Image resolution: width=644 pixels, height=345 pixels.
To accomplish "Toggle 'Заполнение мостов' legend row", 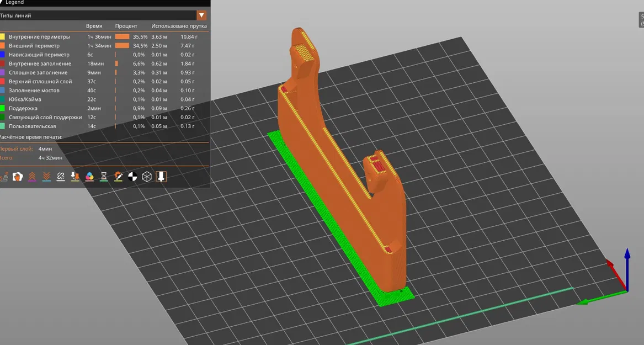I will pos(104,91).
